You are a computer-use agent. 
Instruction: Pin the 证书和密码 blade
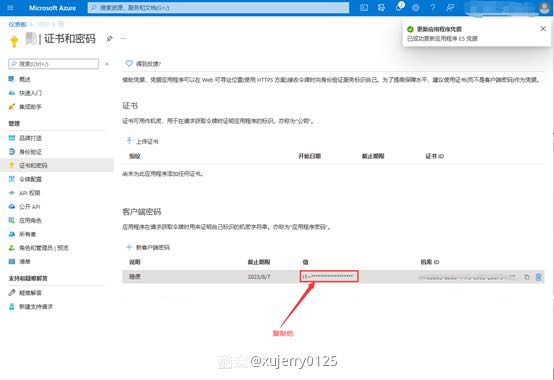[x=110, y=38]
